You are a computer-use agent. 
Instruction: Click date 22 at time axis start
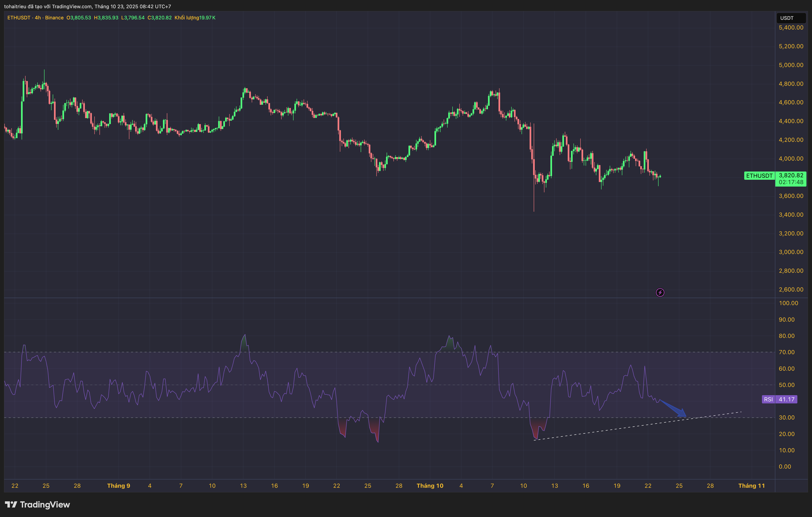(15, 486)
